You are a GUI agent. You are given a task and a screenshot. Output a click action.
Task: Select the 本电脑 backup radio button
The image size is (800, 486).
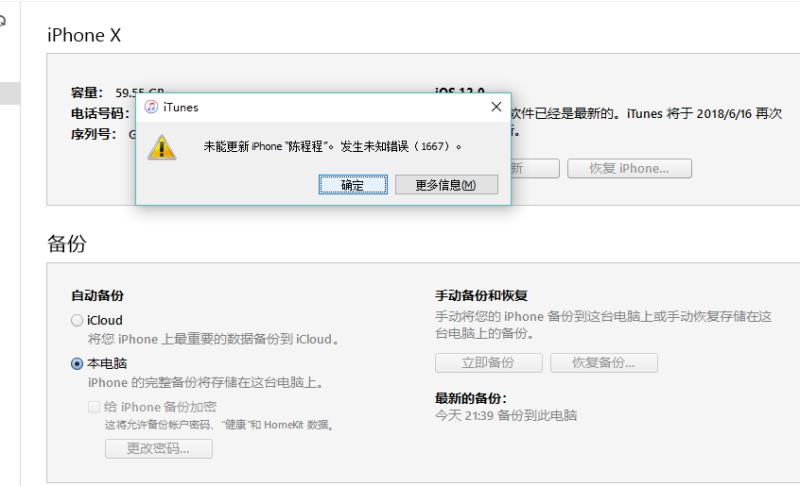pyautogui.click(x=77, y=364)
